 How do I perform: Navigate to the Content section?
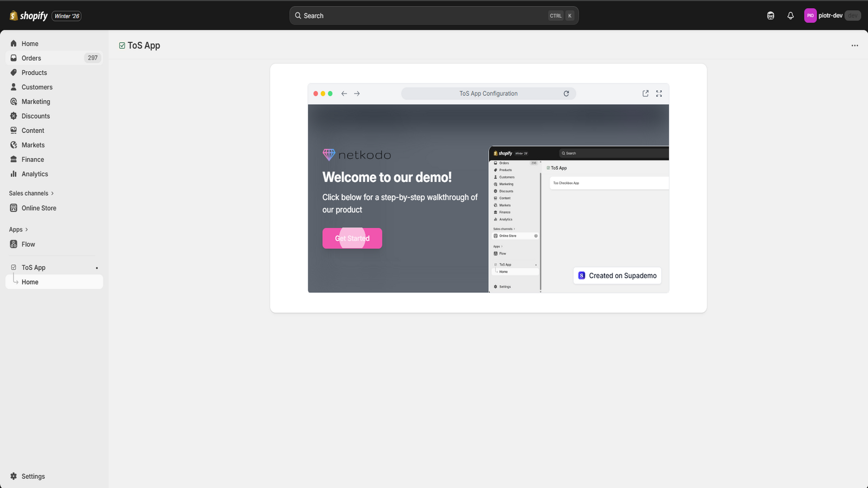(54, 131)
